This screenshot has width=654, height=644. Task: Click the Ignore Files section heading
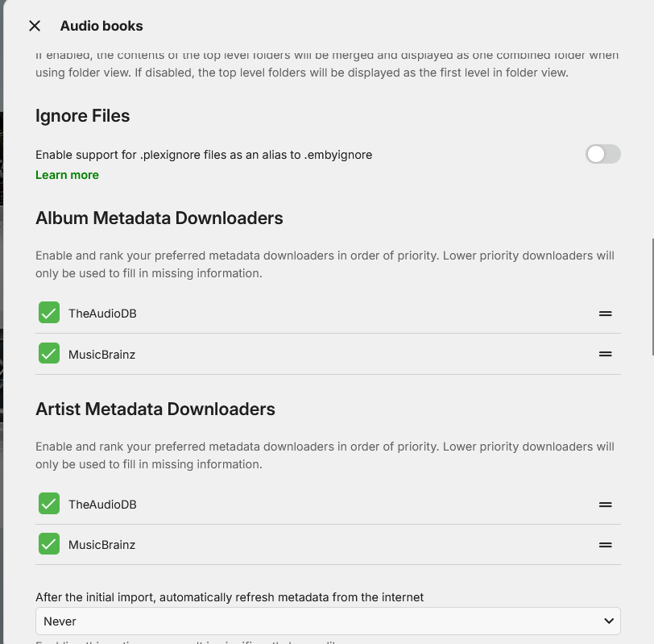83,116
